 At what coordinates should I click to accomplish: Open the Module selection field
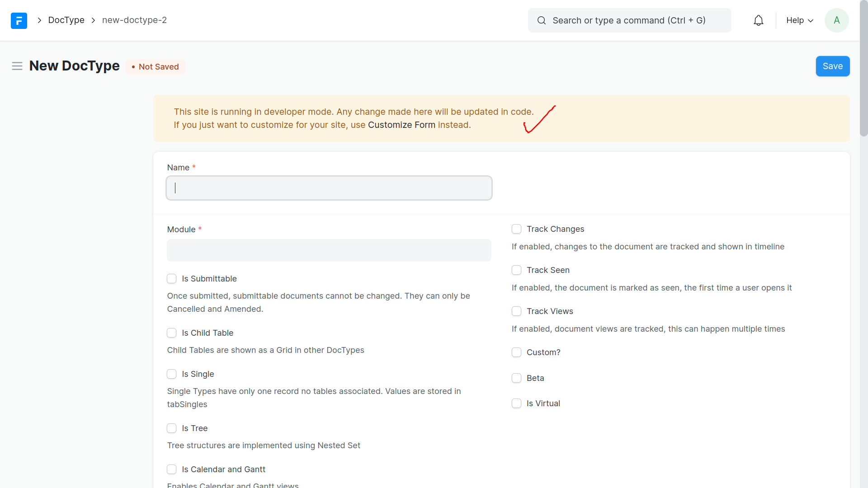point(329,250)
